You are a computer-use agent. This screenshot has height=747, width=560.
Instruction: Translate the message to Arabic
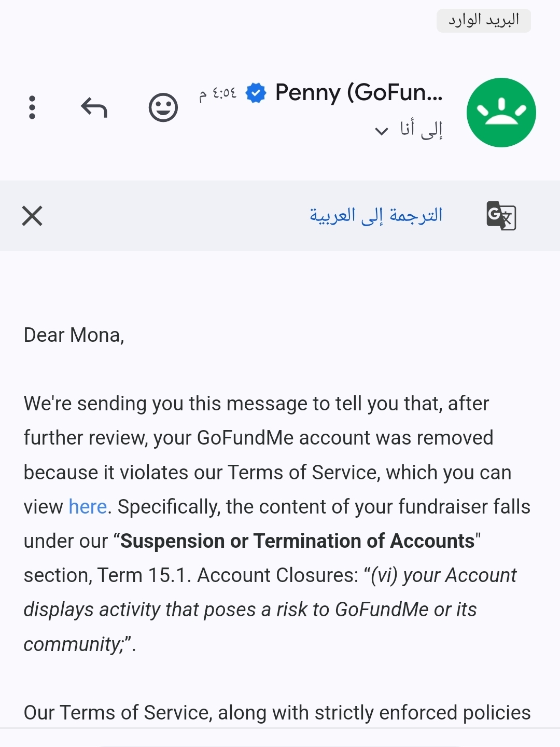[x=376, y=215]
